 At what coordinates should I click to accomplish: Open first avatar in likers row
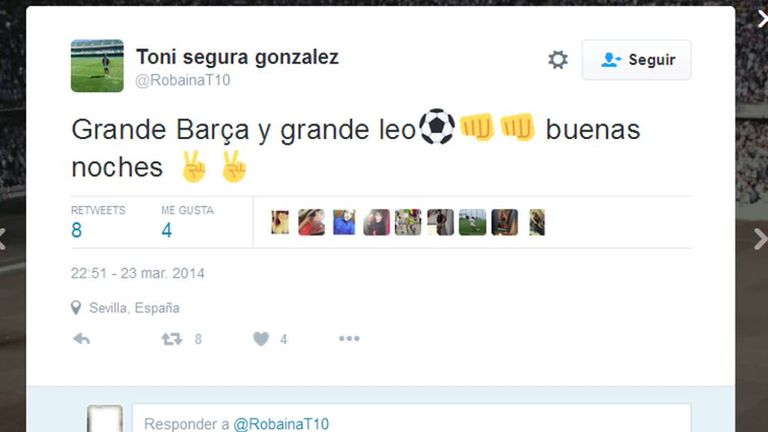click(x=280, y=222)
